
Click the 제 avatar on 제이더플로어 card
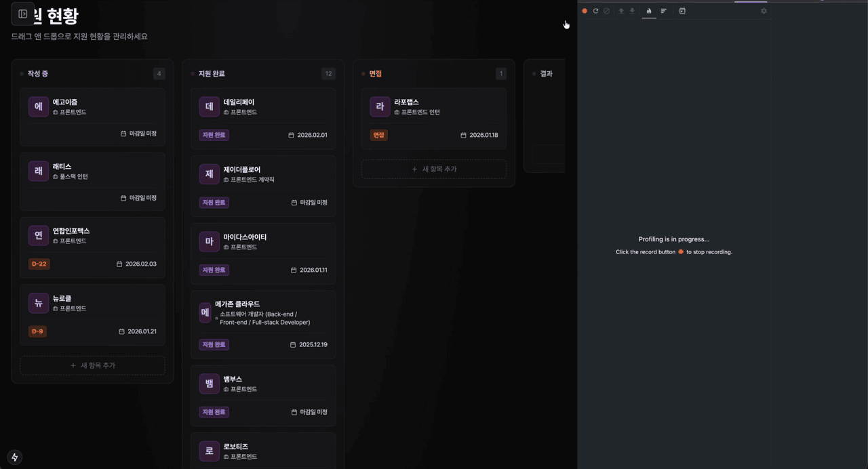209,174
